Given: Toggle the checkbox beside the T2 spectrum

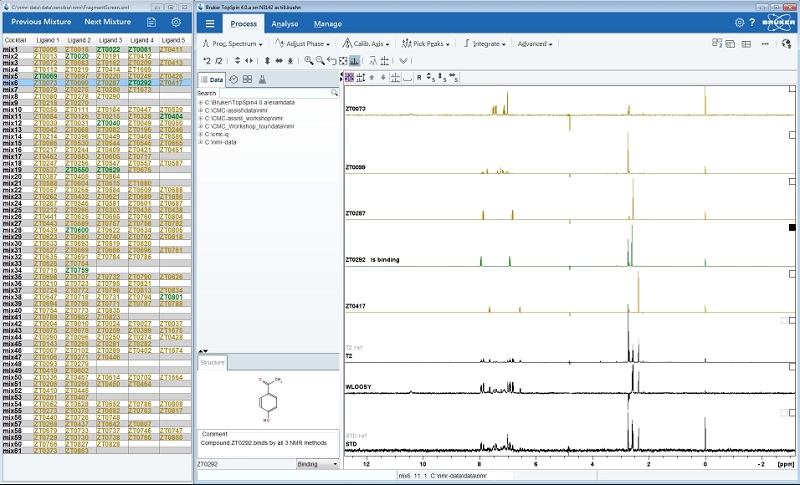Looking at the screenshot, I should click(x=793, y=321).
